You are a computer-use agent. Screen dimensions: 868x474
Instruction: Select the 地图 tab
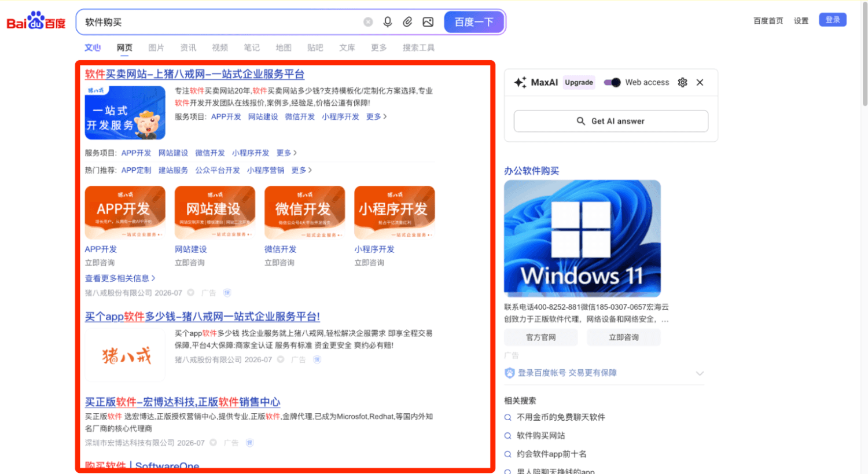tap(284, 47)
